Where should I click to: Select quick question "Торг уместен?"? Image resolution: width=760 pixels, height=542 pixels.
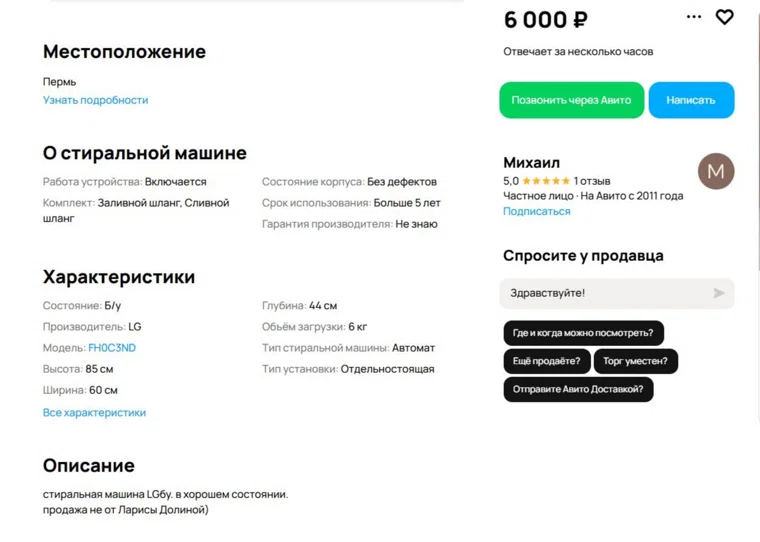[x=635, y=361]
